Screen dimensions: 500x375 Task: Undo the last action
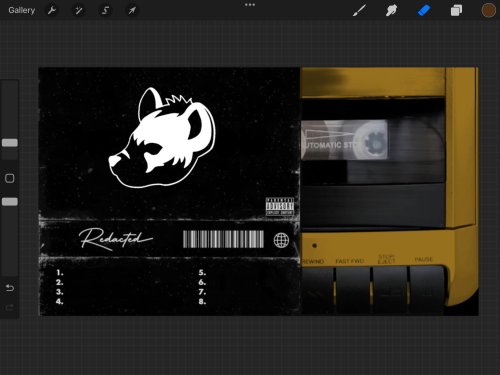[10, 288]
